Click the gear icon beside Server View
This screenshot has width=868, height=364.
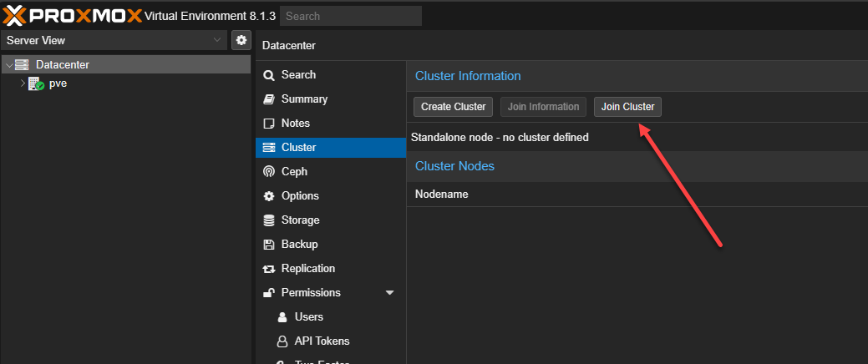pyautogui.click(x=241, y=40)
